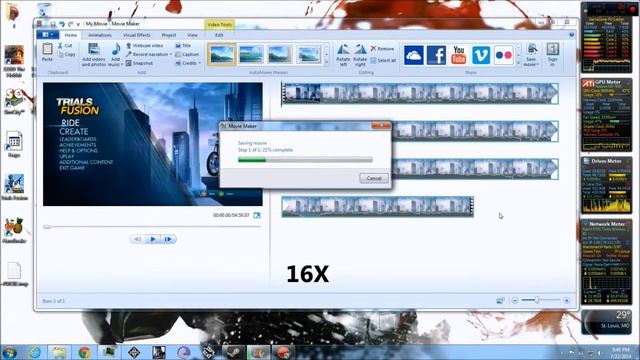The width and height of the screenshot is (640, 360).
Task: Open the Project tab
Action: click(x=169, y=35)
